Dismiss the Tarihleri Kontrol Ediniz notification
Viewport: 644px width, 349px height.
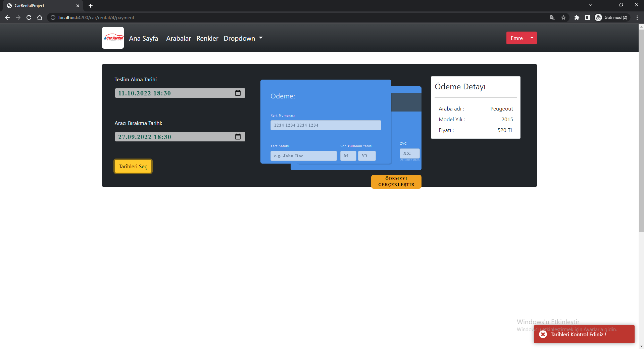click(x=543, y=334)
